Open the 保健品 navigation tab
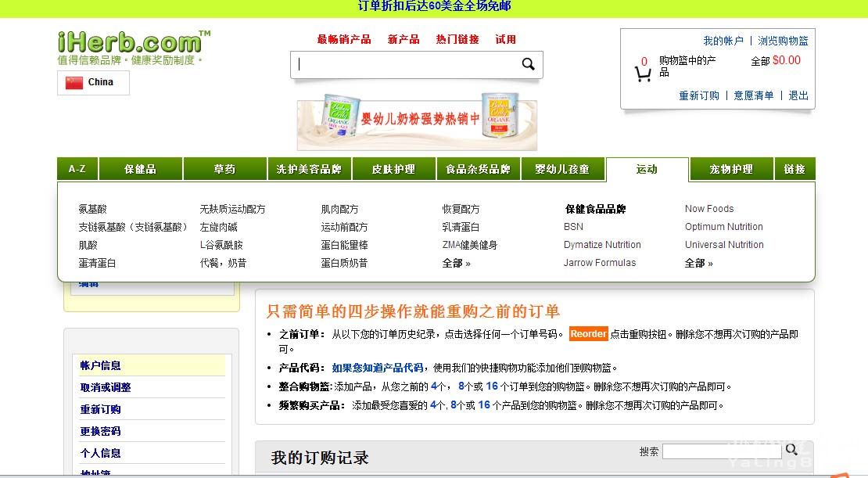 (x=141, y=169)
